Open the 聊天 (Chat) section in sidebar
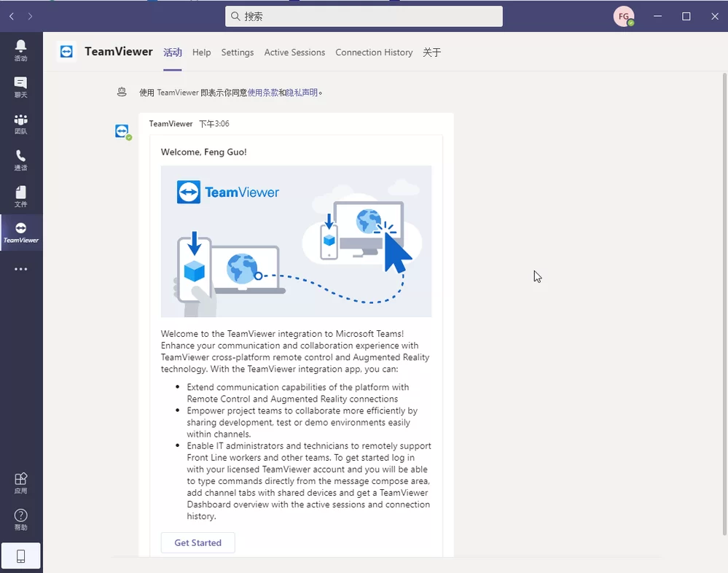The height and width of the screenshot is (573, 728). pos(20,86)
